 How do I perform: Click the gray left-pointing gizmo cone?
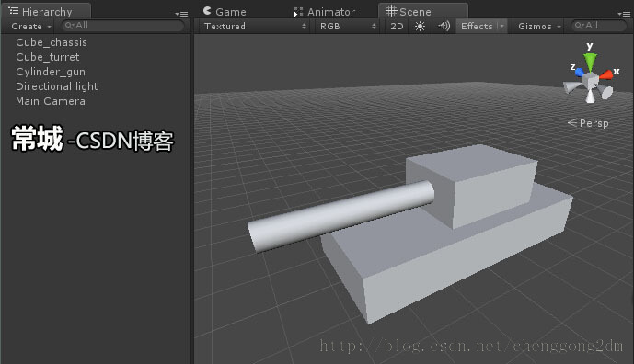tap(571, 86)
